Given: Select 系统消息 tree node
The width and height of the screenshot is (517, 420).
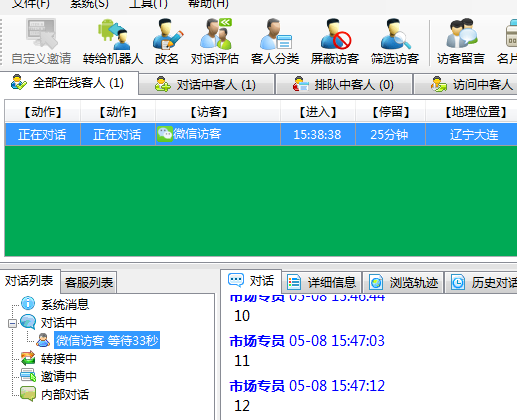Looking at the screenshot, I should [x=65, y=305].
